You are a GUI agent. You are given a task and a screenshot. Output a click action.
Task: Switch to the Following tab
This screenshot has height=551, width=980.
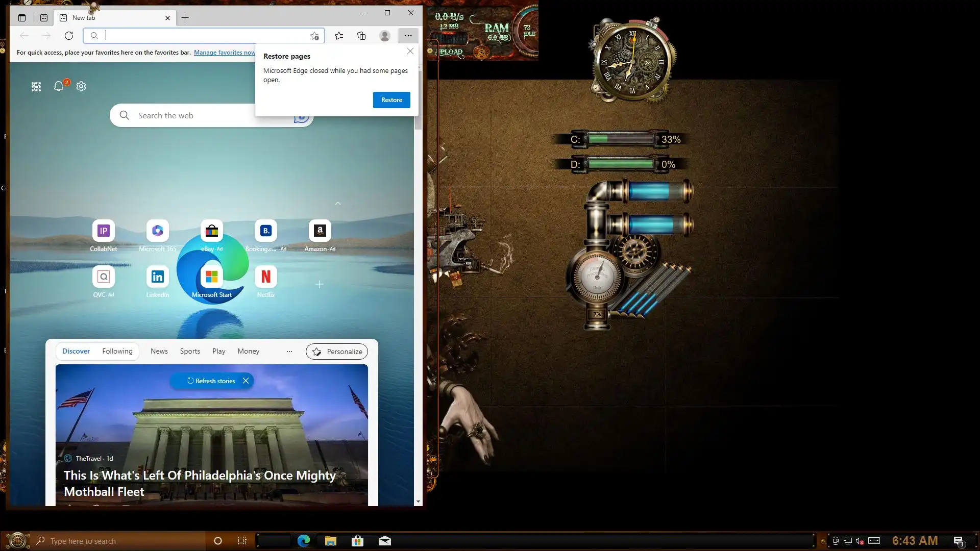117,352
